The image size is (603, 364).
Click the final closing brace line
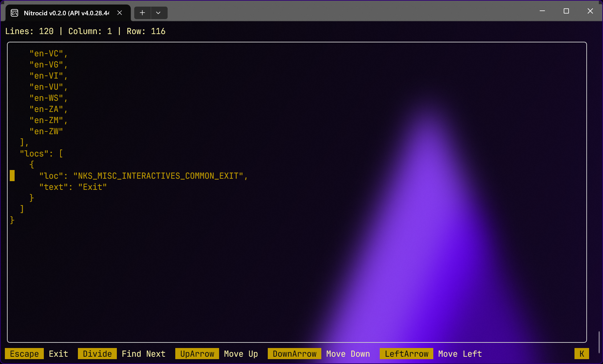[12, 220]
